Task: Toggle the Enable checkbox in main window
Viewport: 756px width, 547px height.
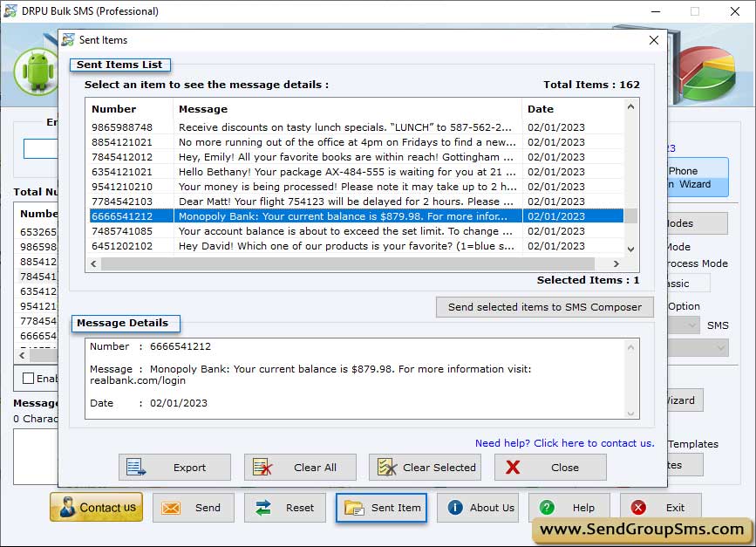Action: coord(29,378)
